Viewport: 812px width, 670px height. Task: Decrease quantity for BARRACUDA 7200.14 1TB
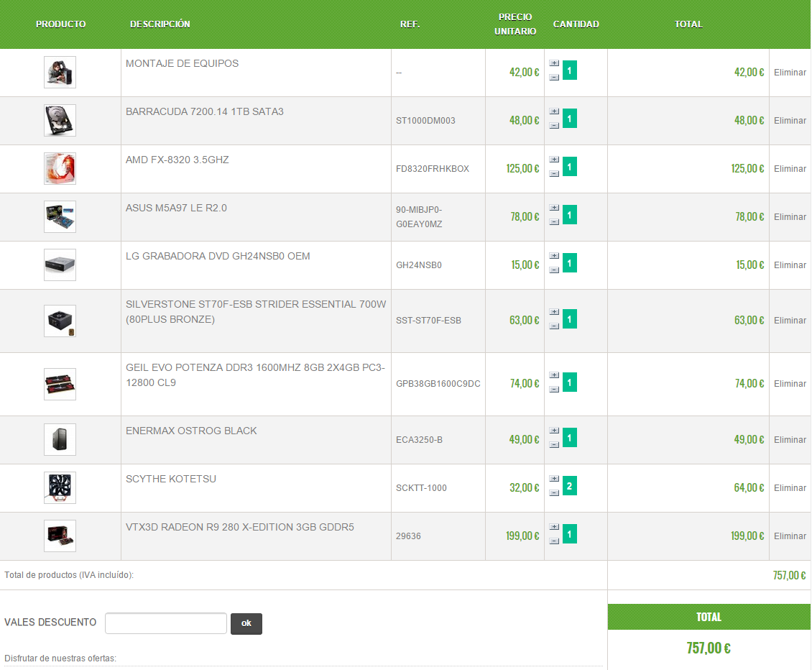point(554,125)
